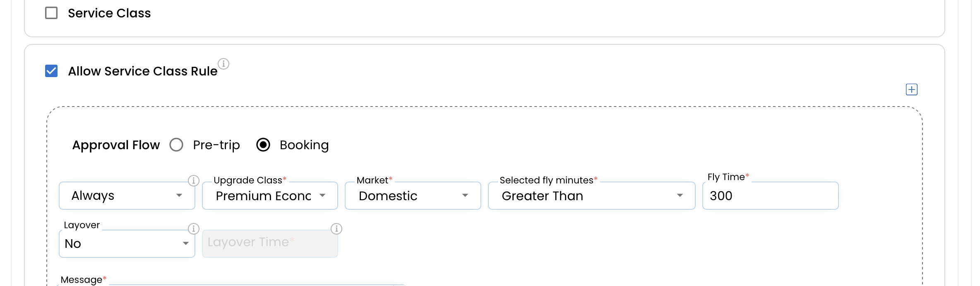
Task: Click the Booking radio label text
Action: [304, 145]
